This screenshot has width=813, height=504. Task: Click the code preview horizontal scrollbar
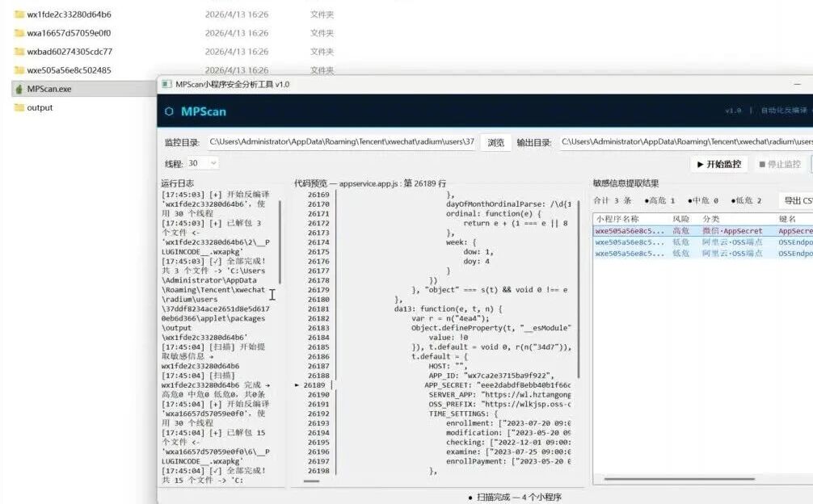pyautogui.click(x=311, y=481)
